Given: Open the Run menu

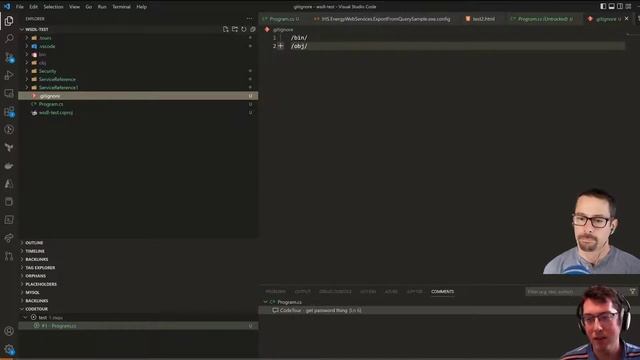Looking at the screenshot, I should [x=102, y=7].
